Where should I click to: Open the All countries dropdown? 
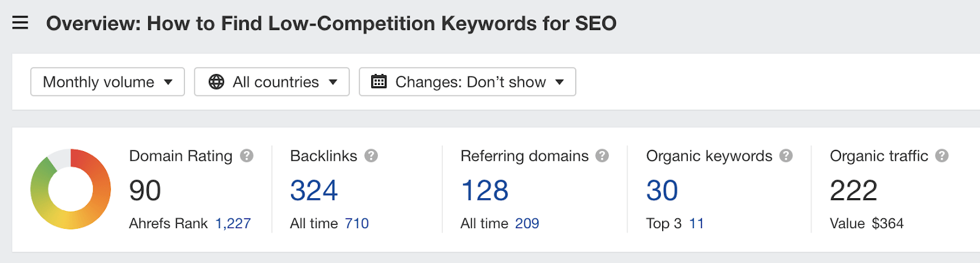[272, 82]
